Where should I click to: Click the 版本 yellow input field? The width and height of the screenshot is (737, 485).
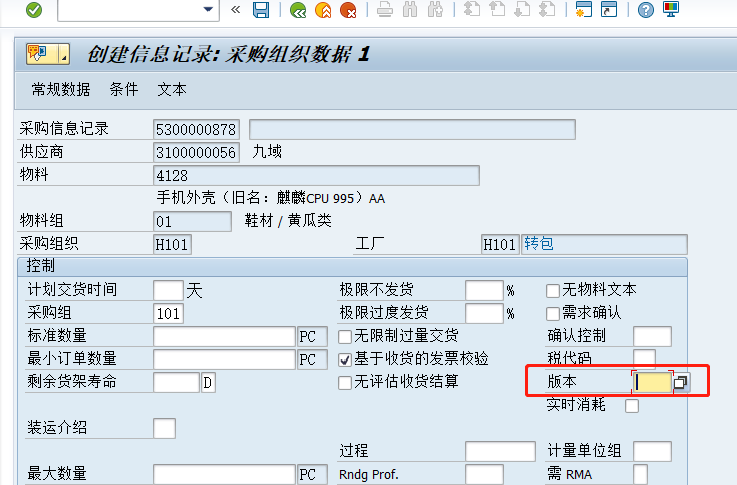(652, 383)
